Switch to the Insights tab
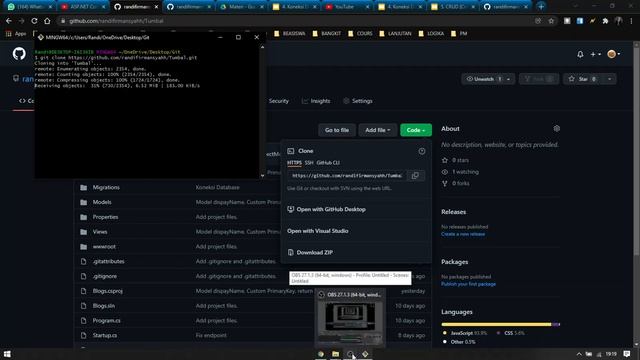640x360 pixels. [x=316, y=101]
